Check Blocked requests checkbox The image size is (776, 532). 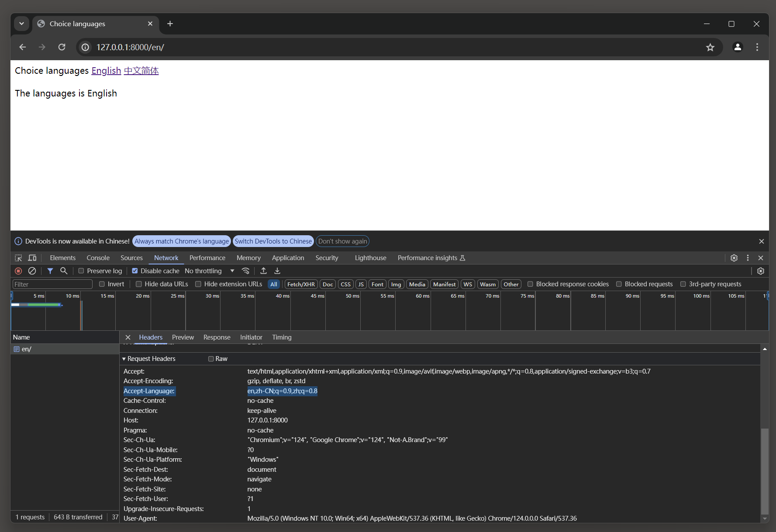pyautogui.click(x=619, y=284)
